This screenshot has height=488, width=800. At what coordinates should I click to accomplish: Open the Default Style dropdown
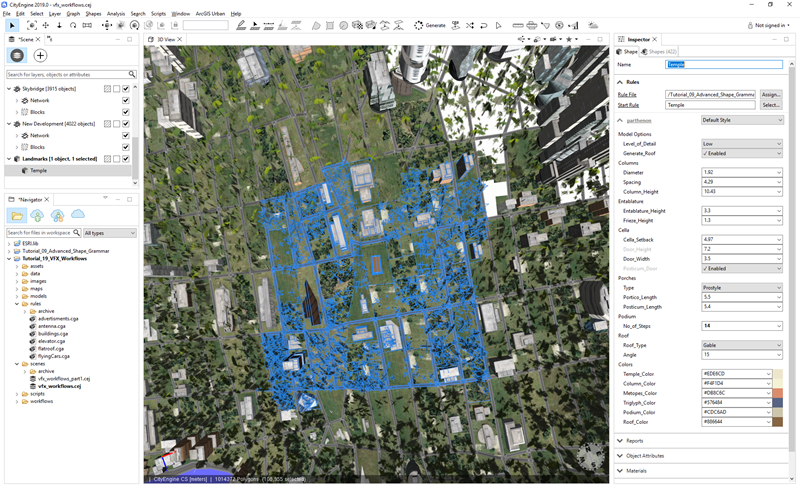[742, 120]
